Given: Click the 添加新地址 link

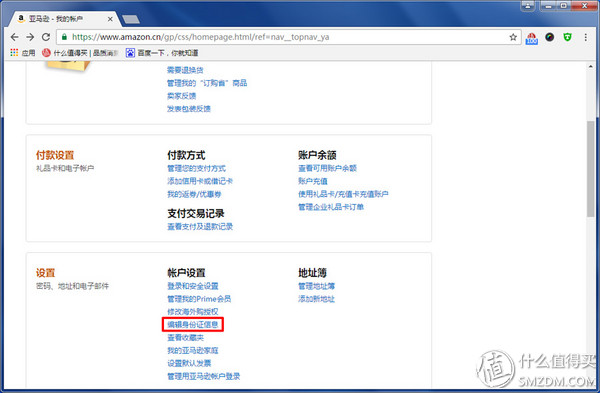Looking at the screenshot, I should pos(316,299).
